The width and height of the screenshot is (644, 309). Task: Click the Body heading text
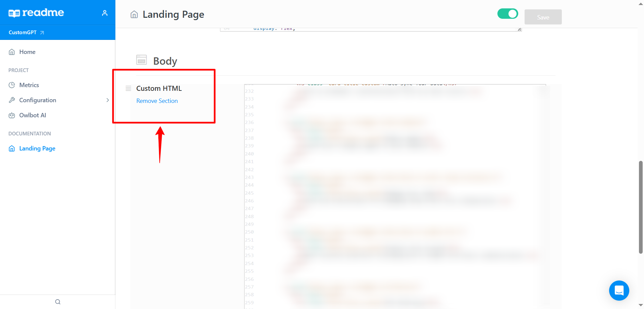click(165, 61)
